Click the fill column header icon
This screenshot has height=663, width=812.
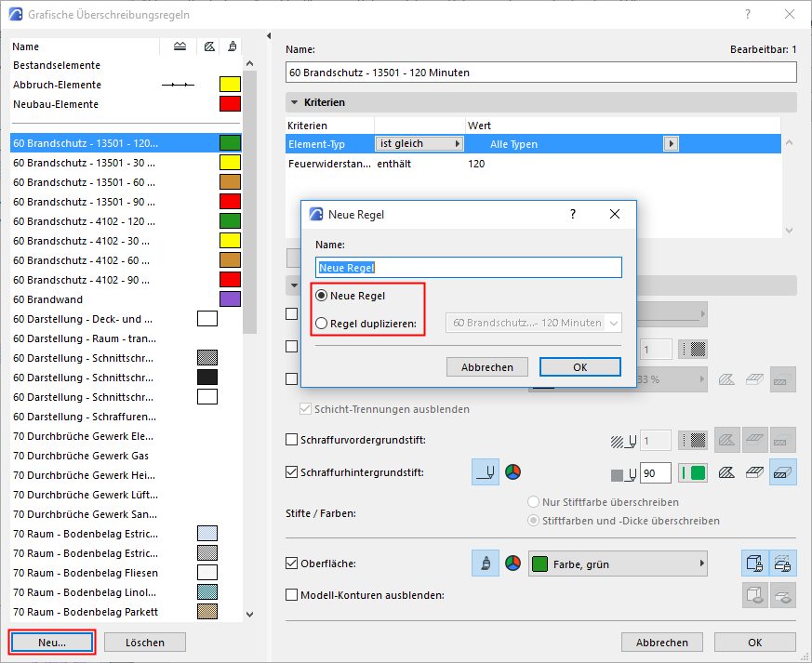tap(209, 46)
